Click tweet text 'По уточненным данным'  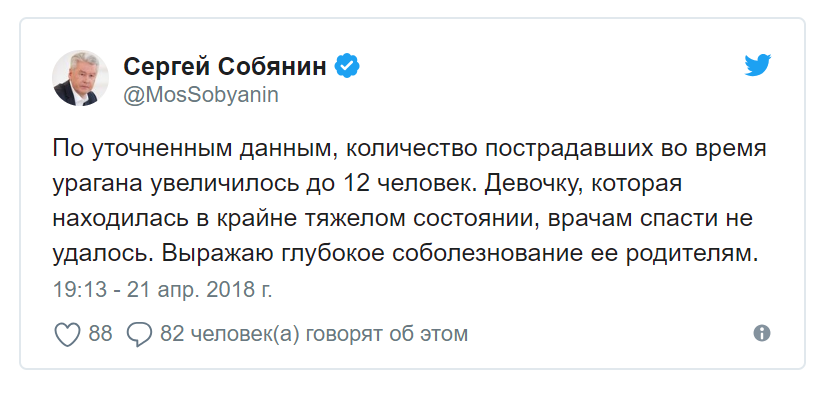tap(192, 150)
